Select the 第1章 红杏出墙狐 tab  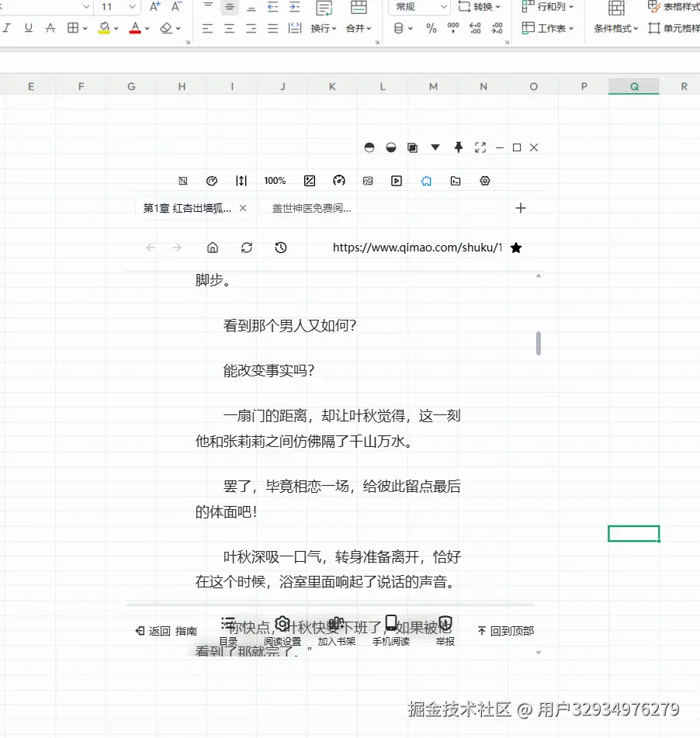(x=186, y=208)
